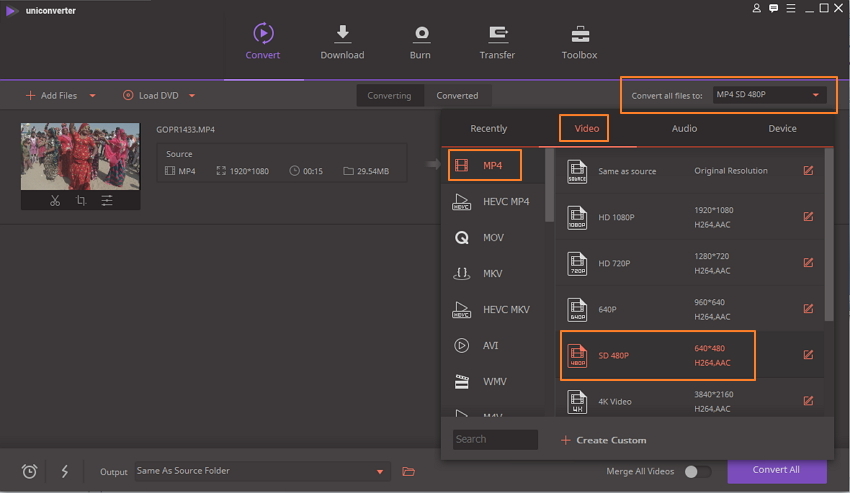Select MP4 format
Viewport: 850px width, 493px height.
click(x=493, y=165)
